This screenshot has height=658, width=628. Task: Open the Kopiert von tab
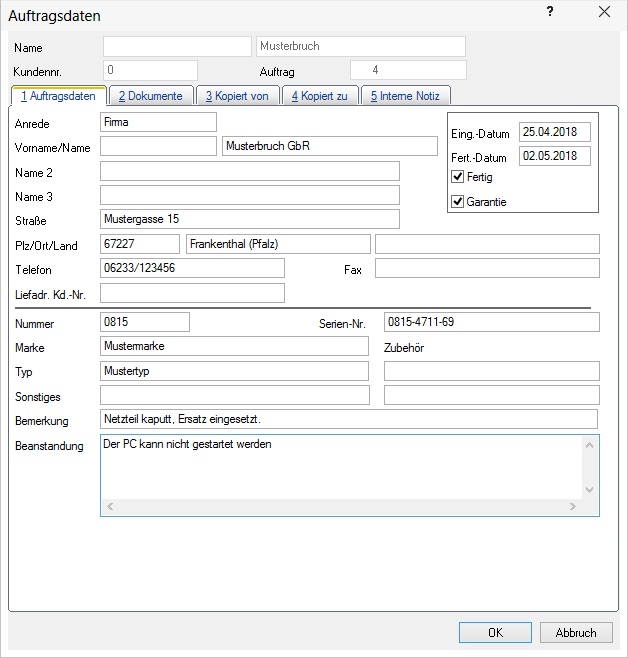(236, 96)
